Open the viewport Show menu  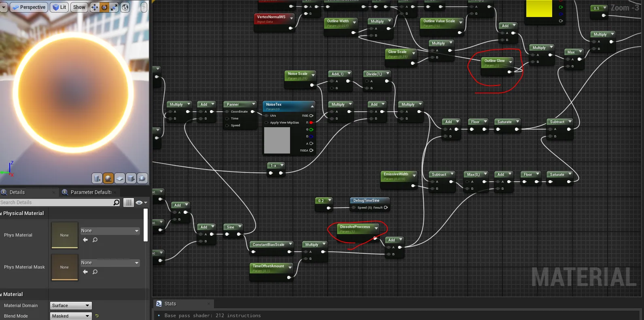pos(79,7)
